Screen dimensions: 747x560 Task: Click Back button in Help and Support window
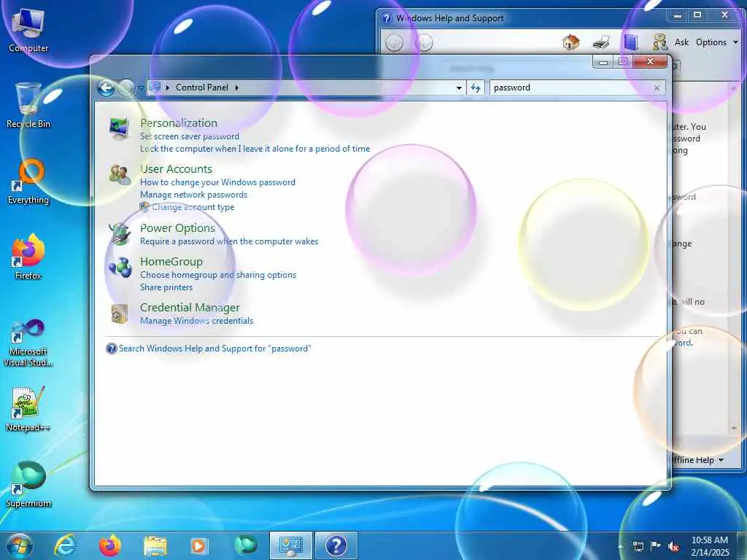click(x=394, y=43)
